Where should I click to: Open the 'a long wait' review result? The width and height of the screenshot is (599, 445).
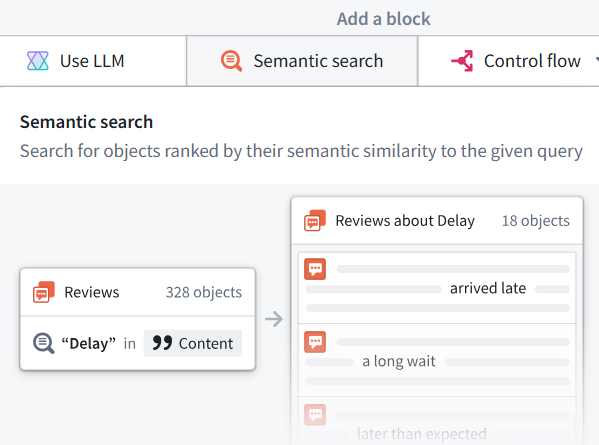click(437, 360)
